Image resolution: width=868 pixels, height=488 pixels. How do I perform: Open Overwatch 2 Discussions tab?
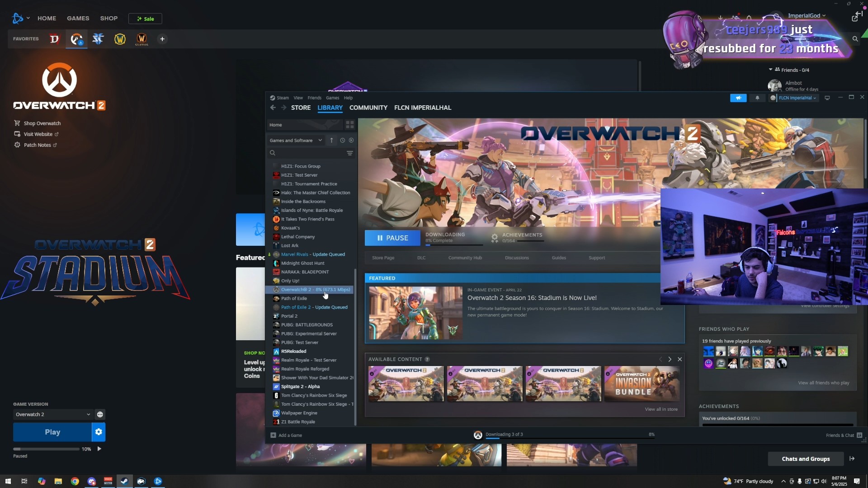tap(517, 258)
